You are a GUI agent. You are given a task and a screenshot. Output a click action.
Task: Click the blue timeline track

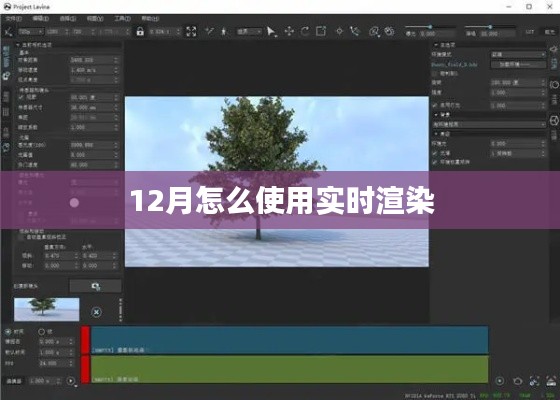[290, 340]
